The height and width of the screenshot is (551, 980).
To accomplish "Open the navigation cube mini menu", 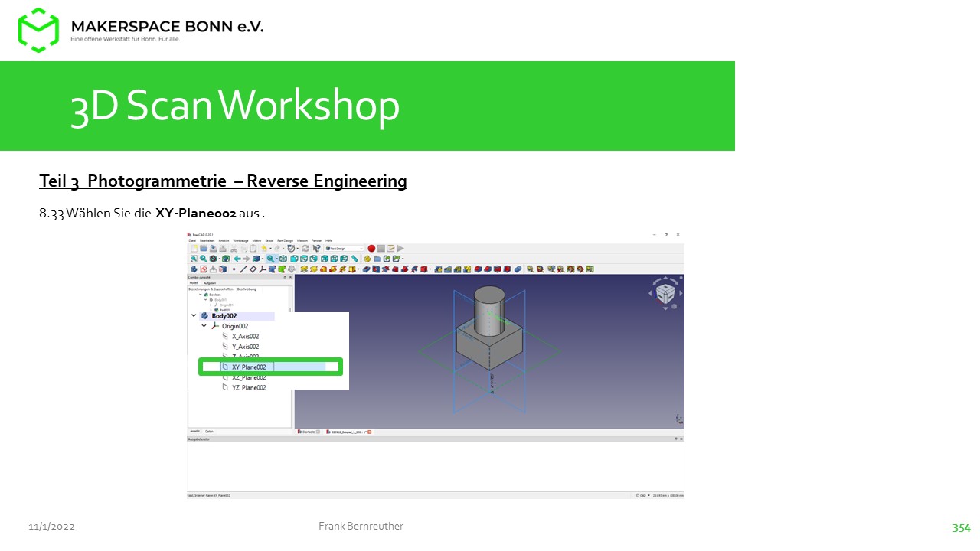I will (674, 306).
